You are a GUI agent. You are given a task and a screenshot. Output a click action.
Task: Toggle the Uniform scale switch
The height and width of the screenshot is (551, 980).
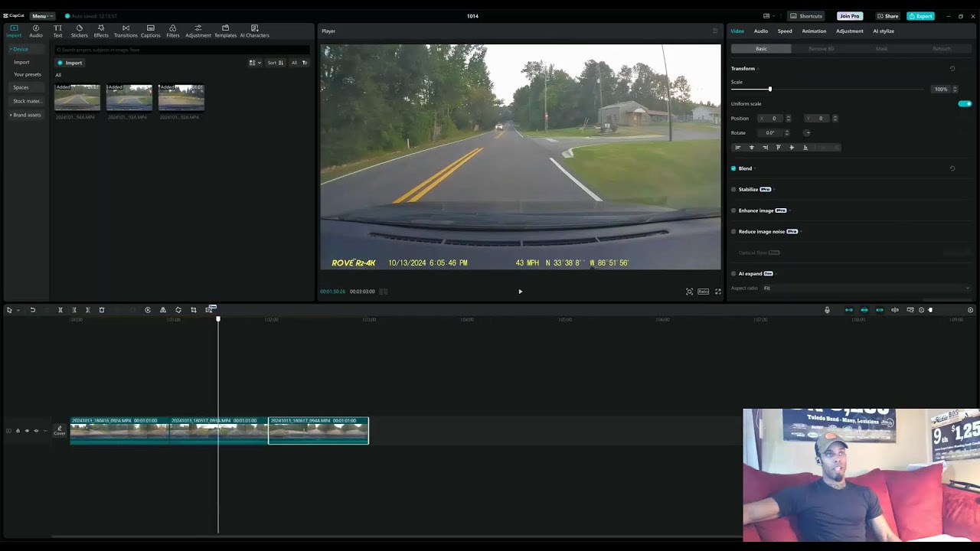pyautogui.click(x=965, y=103)
